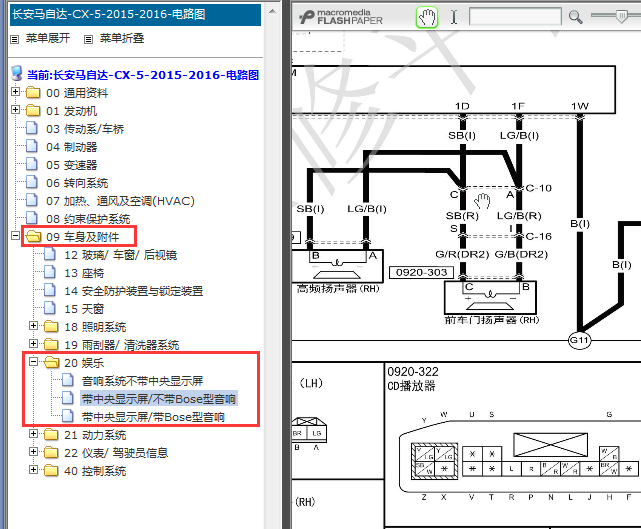Expand the 22 仪表/驾驶员信息 folder
Screen dimensions: 641x529
[33, 451]
